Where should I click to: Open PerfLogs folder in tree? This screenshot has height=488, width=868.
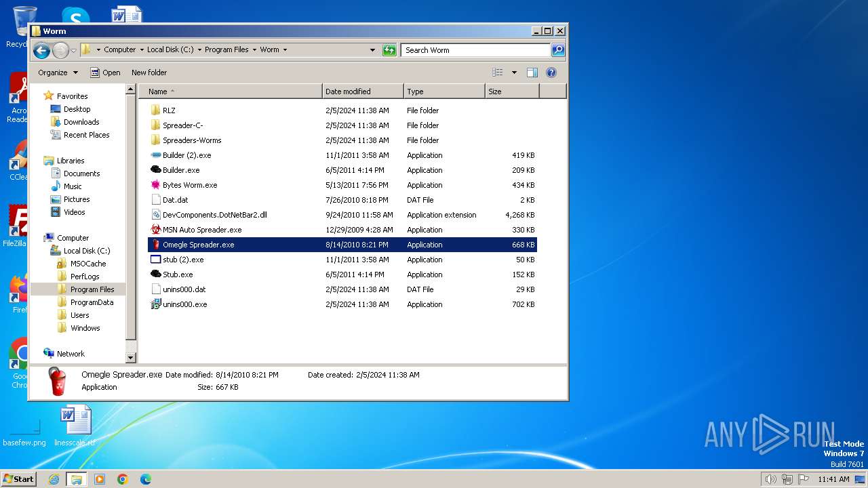tap(85, 277)
